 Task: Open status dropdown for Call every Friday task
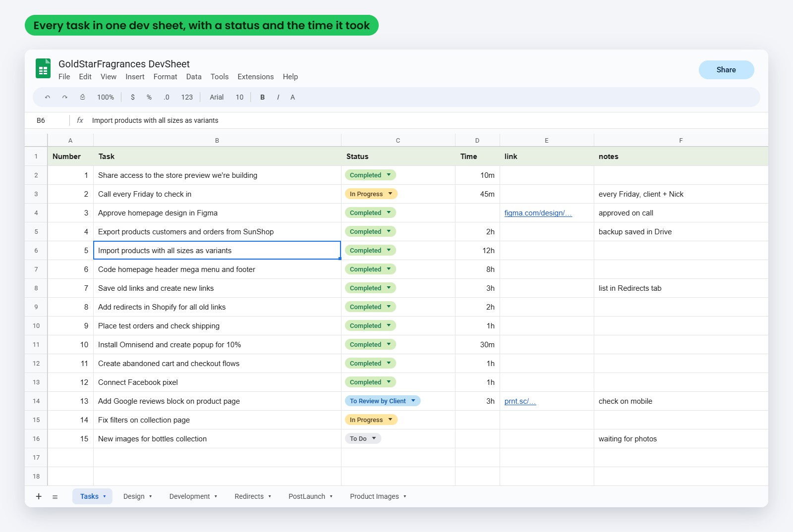click(x=371, y=194)
